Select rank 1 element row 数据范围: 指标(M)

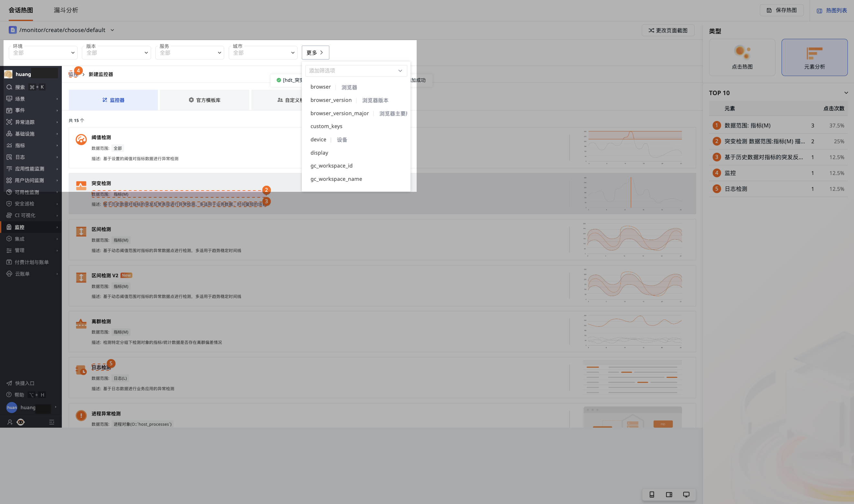(778, 125)
